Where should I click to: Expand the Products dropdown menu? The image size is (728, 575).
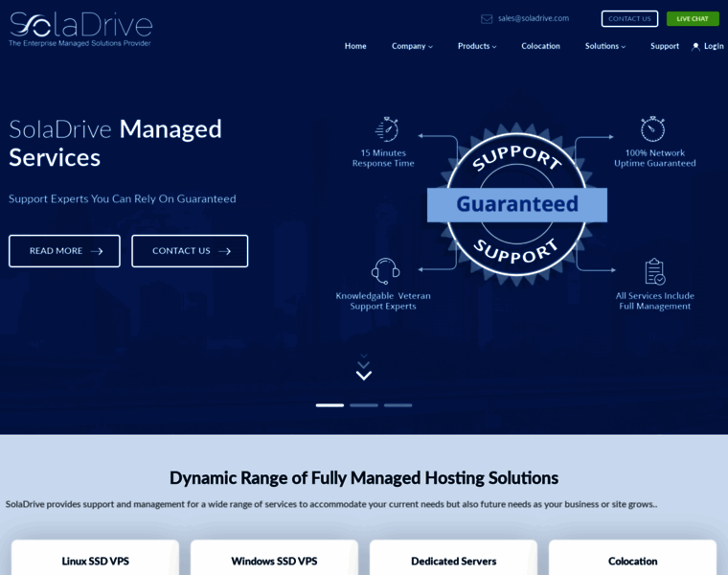coord(477,46)
